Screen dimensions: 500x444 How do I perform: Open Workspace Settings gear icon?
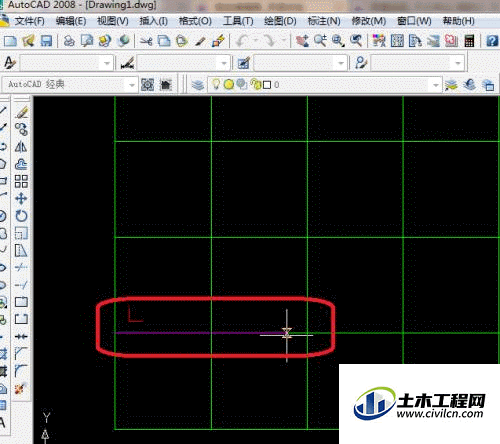pyautogui.click(x=147, y=85)
